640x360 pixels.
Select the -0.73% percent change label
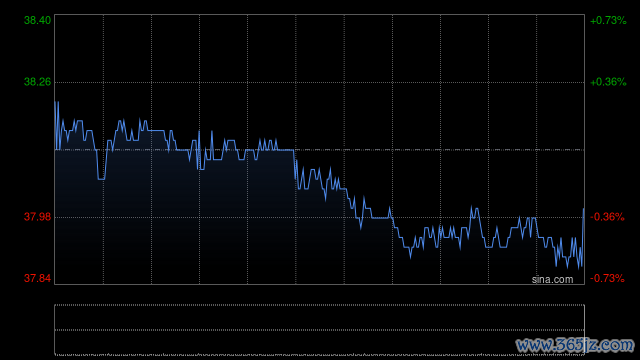point(607,278)
